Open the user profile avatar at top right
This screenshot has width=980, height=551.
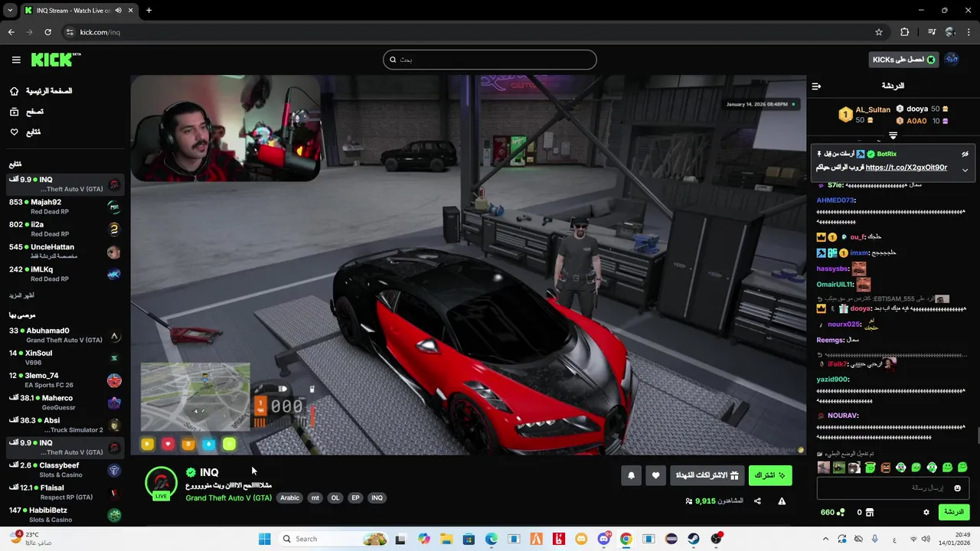(x=952, y=59)
